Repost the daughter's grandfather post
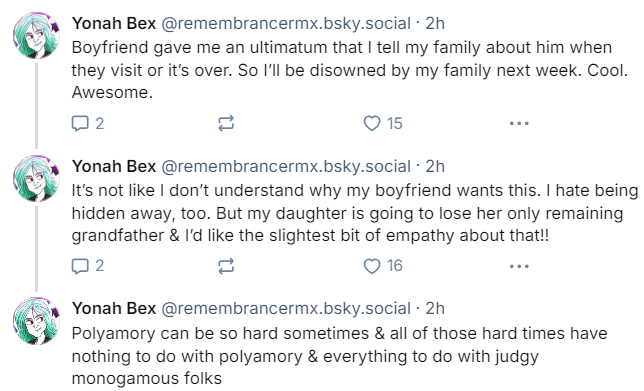 coord(226,266)
